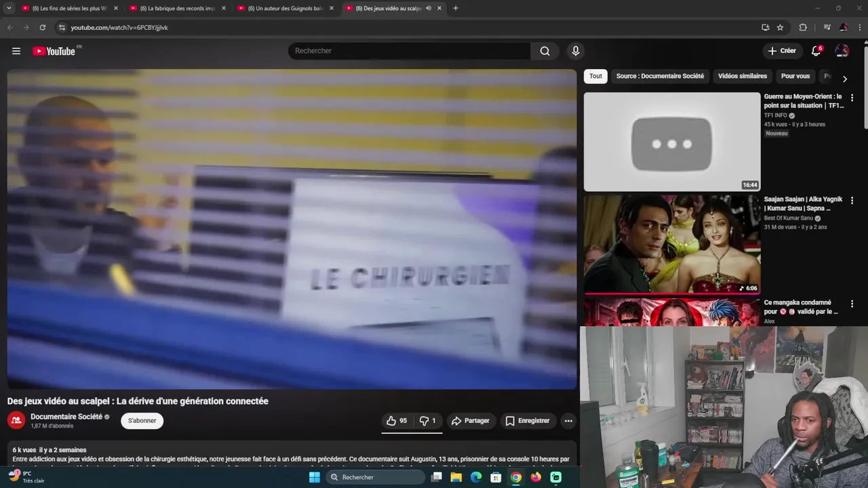This screenshot has height=488, width=868.
Task: View site information icon in address bar
Action: (62, 27)
